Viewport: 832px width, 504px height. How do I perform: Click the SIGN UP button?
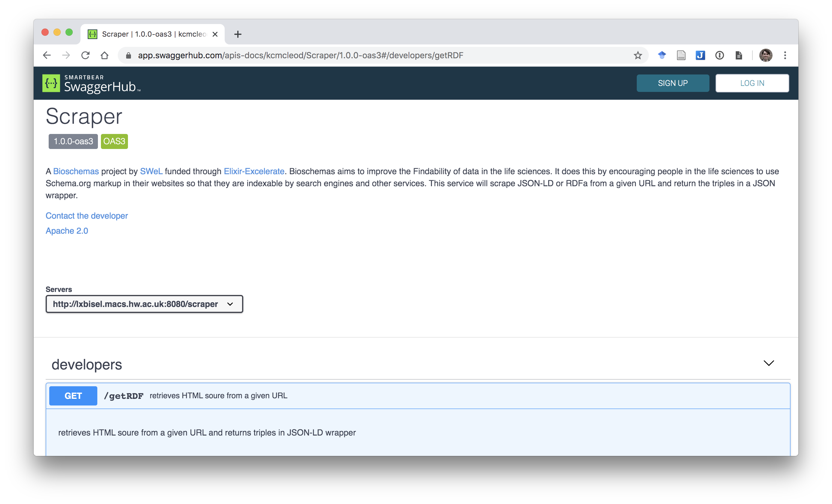(672, 83)
